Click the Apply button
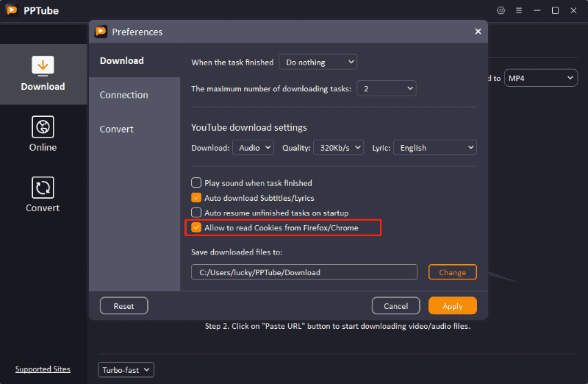 pos(453,306)
